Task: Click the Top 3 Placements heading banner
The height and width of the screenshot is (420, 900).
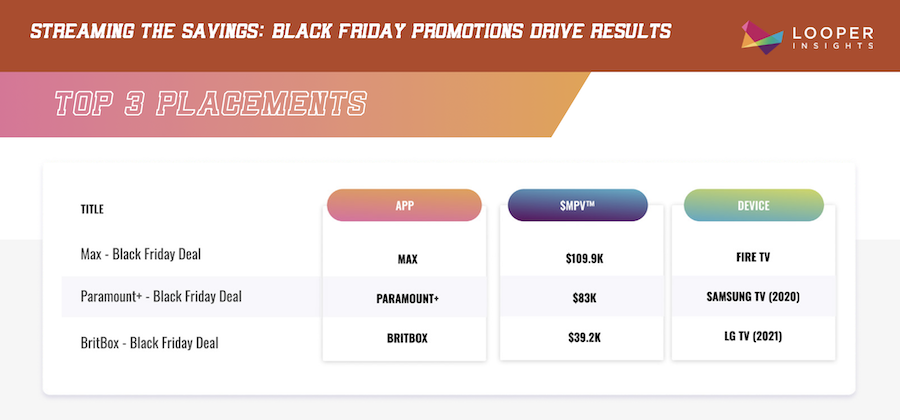Action: pyautogui.click(x=211, y=104)
